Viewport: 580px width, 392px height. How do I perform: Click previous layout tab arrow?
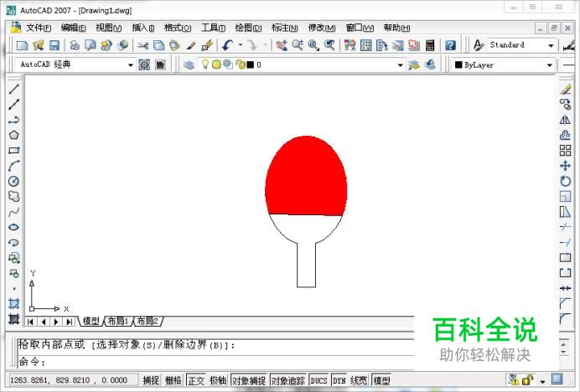coord(44,322)
